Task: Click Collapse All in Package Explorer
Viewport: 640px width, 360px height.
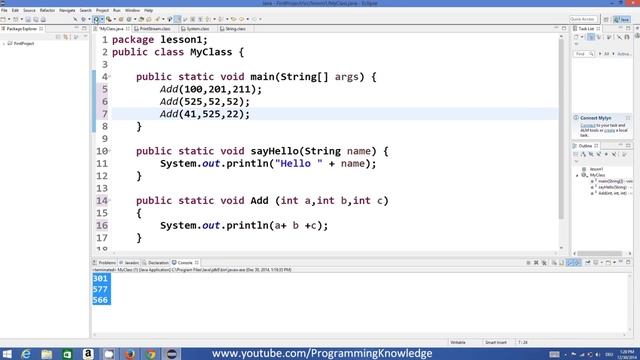Action: (x=58, y=37)
